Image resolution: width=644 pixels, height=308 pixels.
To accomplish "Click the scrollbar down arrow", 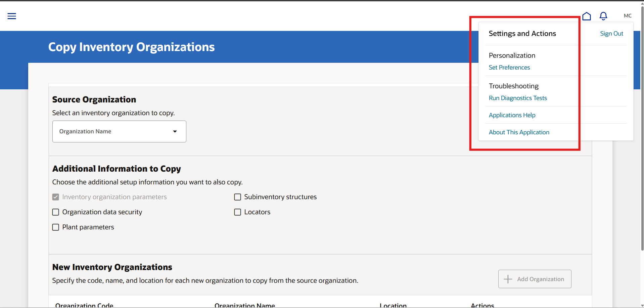I will (x=642, y=305).
